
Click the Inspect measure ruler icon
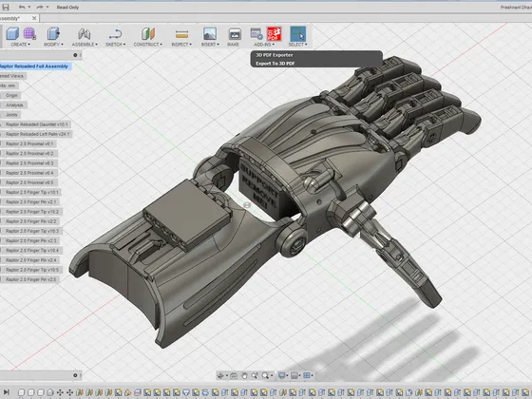[x=181, y=34]
